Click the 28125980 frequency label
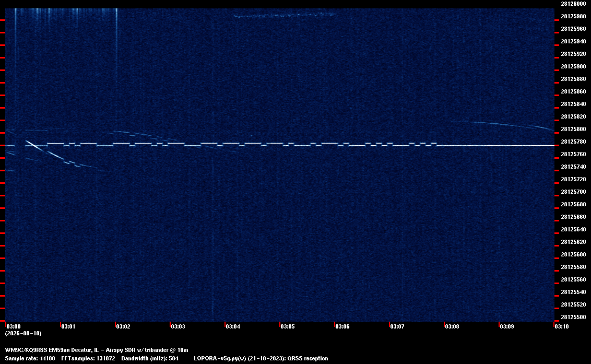The image size is (591, 364). coord(573,16)
